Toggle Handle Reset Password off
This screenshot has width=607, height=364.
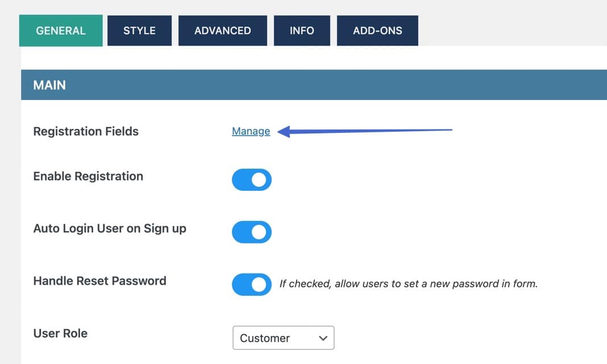point(251,284)
